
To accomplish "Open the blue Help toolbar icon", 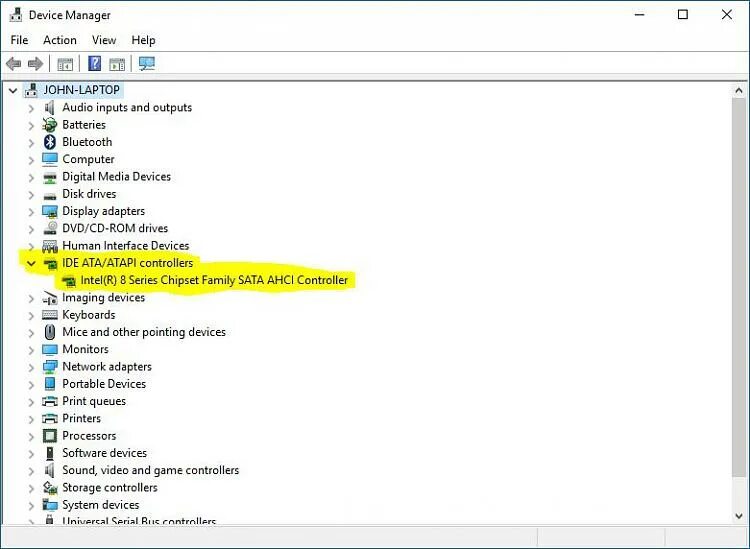I will pyautogui.click(x=95, y=63).
